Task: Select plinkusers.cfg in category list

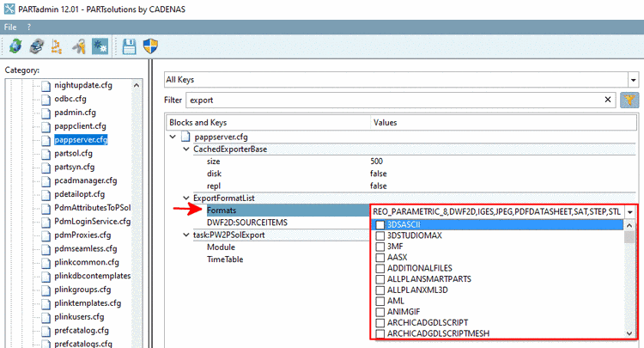Action: click(x=79, y=317)
